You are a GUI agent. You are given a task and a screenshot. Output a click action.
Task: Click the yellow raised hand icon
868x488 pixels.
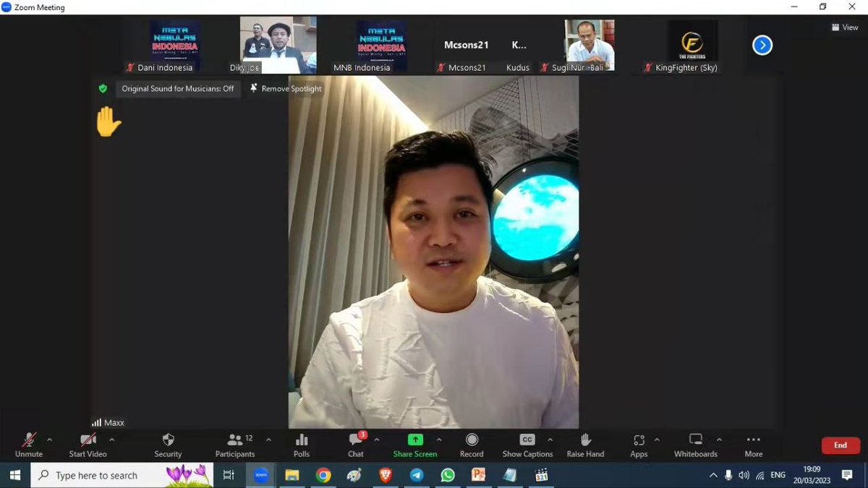point(109,121)
